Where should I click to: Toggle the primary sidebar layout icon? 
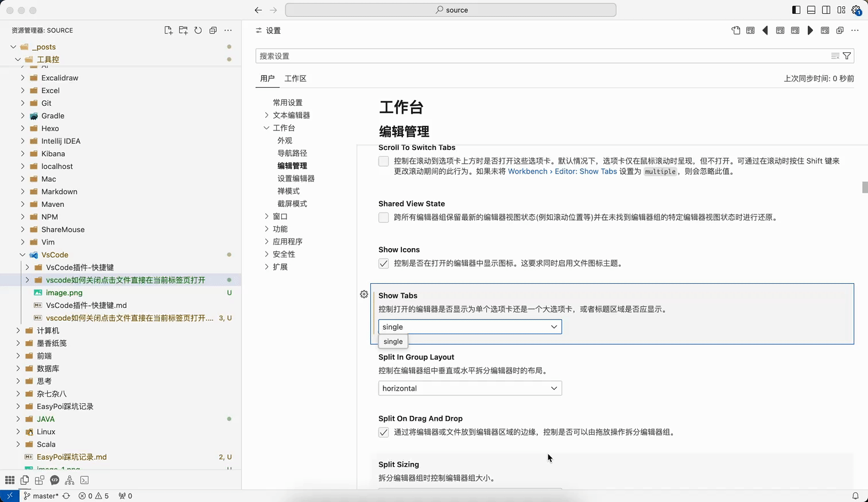pos(796,10)
